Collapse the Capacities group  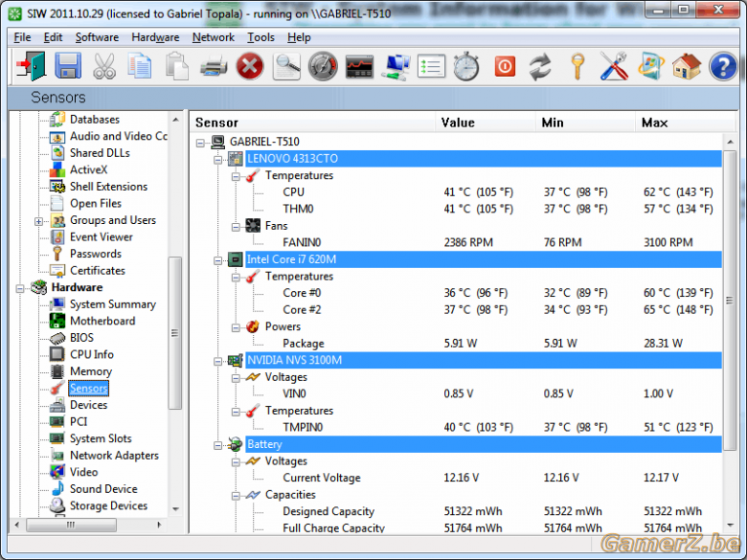[x=236, y=496]
